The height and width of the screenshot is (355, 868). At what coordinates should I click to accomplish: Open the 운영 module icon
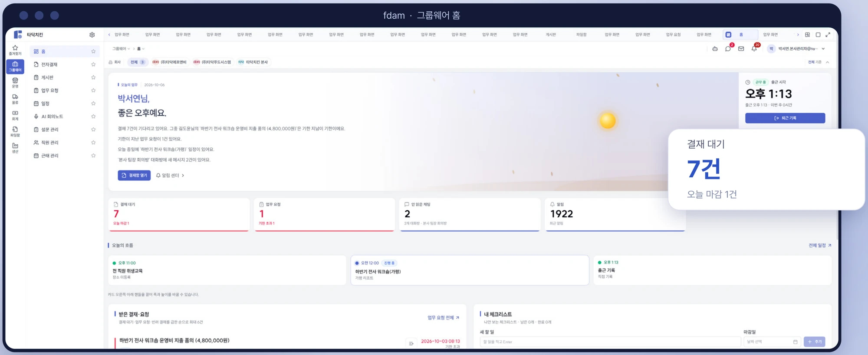pyautogui.click(x=15, y=82)
